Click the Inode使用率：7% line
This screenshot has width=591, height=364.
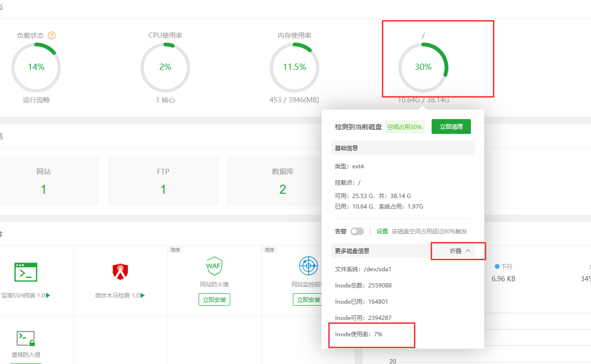click(x=359, y=334)
